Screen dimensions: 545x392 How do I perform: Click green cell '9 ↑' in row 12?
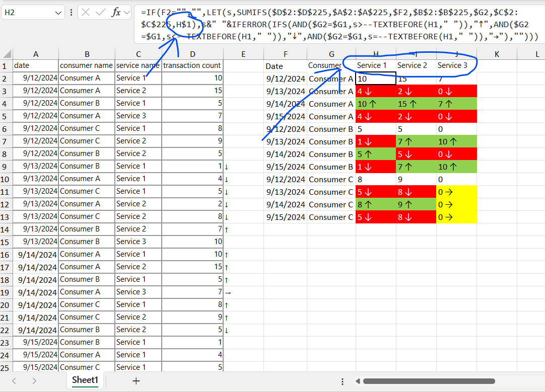click(x=416, y=204)
